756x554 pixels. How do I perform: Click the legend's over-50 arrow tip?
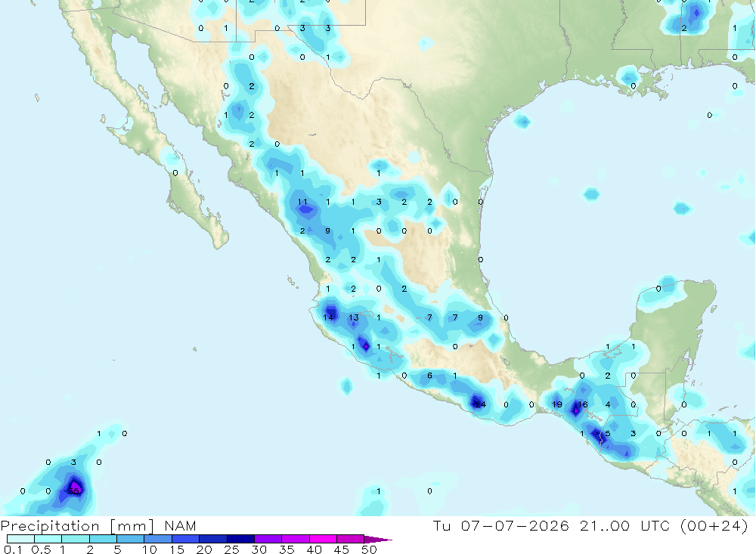(378, 539)
